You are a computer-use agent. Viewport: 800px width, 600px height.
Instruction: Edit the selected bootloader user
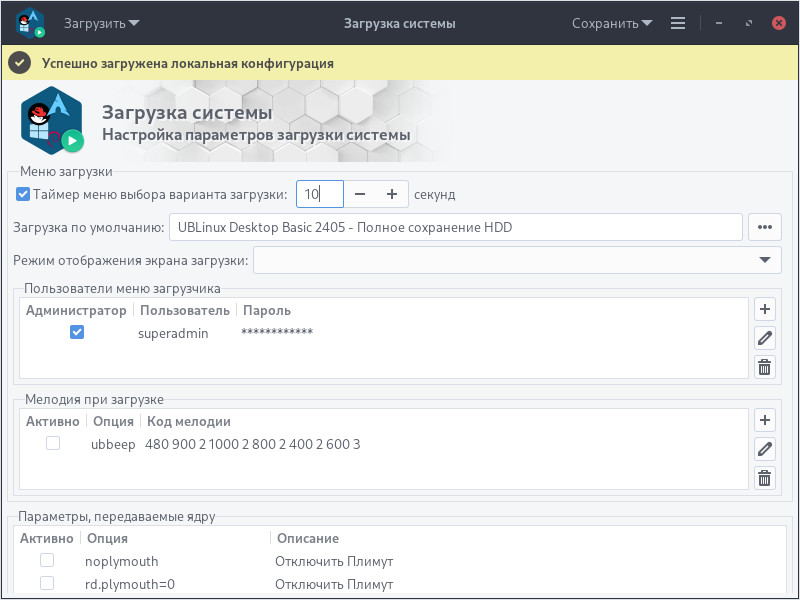pyautogui.click(x=764, y=338)
